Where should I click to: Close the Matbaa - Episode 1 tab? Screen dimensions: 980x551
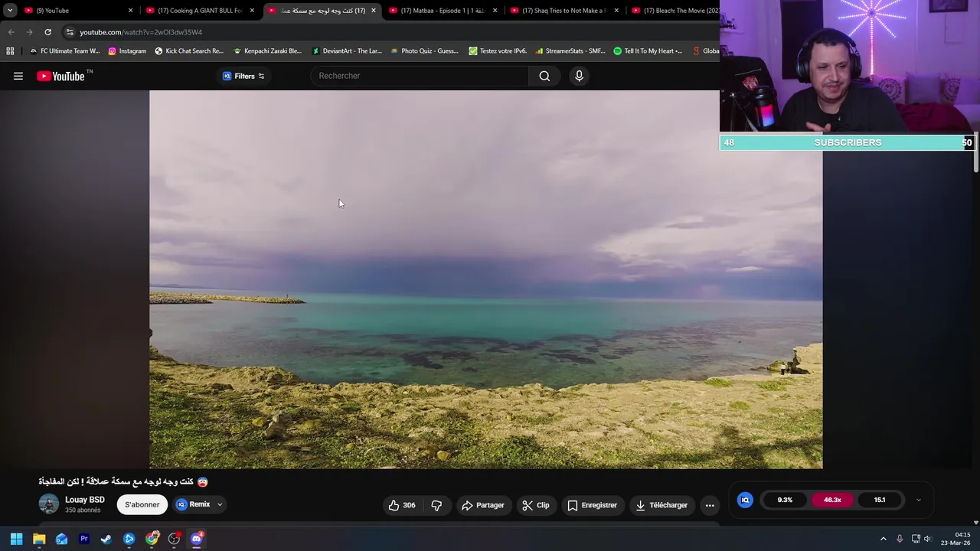[495, 11]
